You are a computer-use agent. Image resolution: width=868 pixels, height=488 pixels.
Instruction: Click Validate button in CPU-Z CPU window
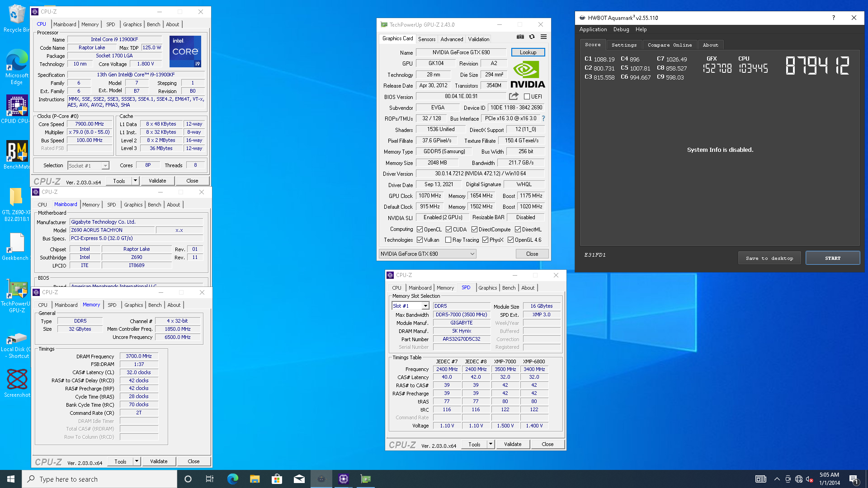157,181
